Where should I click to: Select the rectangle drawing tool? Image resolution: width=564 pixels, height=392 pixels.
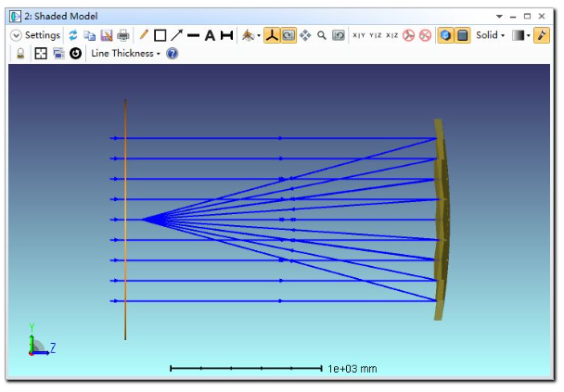click(160, 35)
